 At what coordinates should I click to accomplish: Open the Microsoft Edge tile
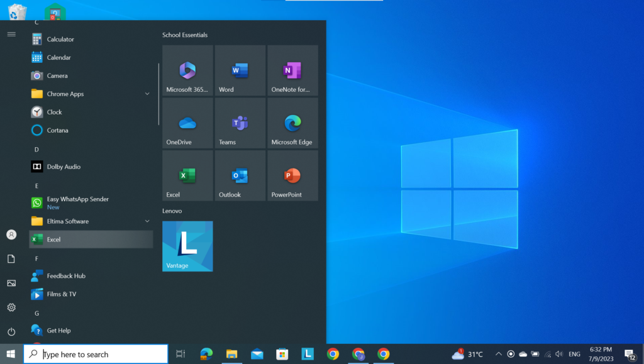tap(292, 123)
